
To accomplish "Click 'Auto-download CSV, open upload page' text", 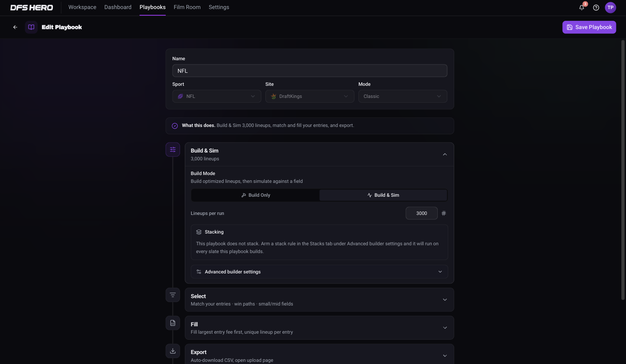I will tap(232, 360).
